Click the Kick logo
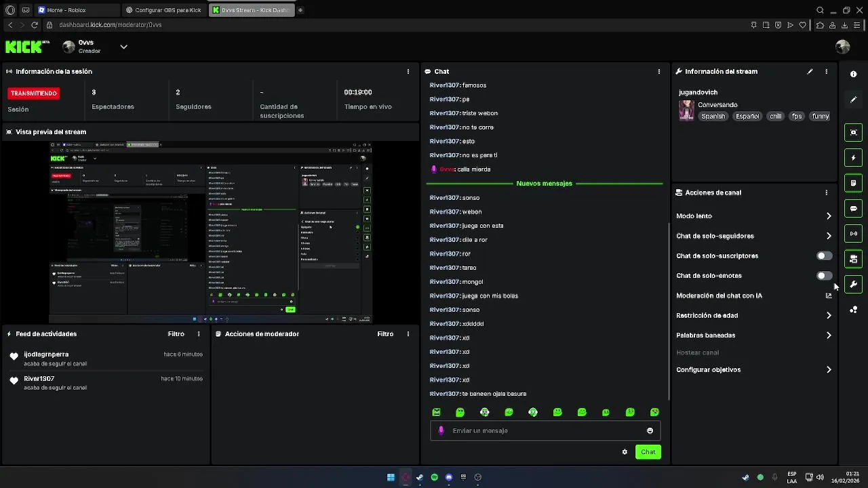The height and width of the screenshot is (488, 868). [x=27, y=46]
